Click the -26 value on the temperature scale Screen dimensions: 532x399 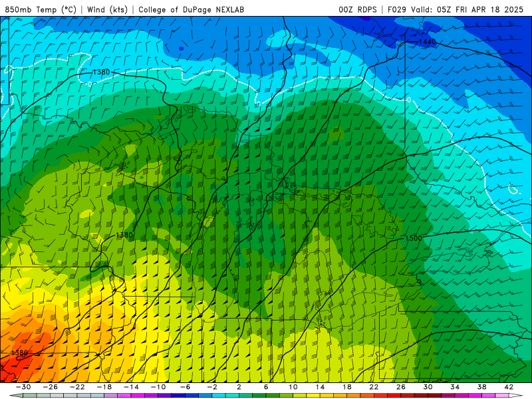(51, 387)
